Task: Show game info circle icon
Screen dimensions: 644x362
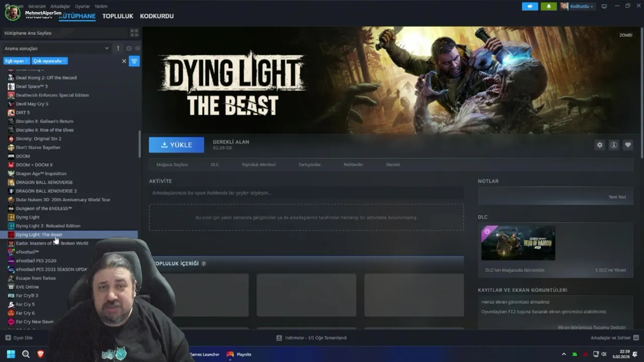Action: pos(614,145)
